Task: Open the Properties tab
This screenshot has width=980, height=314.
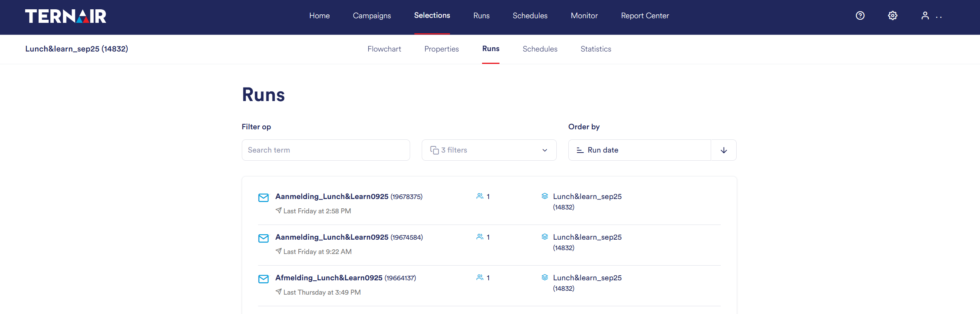Action: click(x=441, y=49)
